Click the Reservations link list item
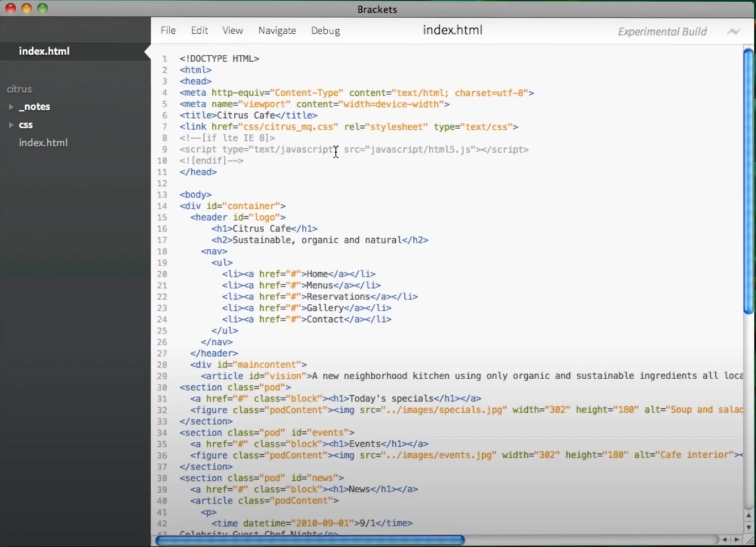 (x=320, y=297)
